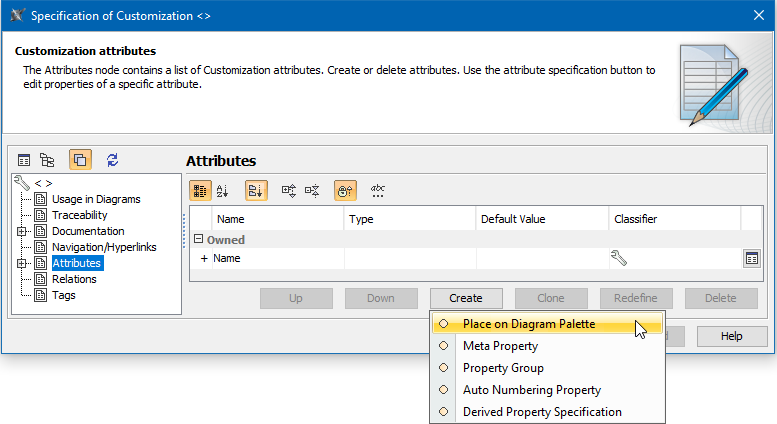The image size is (777, 424).
Task: Collapse the Owned group in the table
Action: coord(198,240)
